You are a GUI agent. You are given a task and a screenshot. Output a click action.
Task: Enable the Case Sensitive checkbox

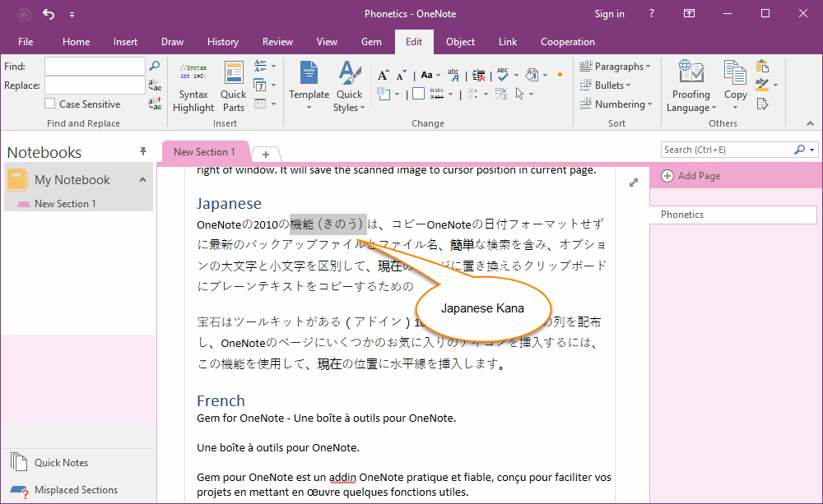[50, 104]
